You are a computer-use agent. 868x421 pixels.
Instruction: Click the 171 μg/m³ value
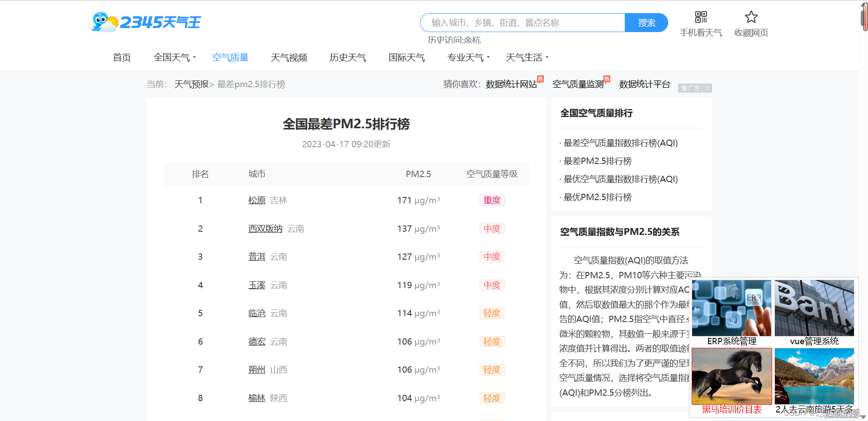418,200
